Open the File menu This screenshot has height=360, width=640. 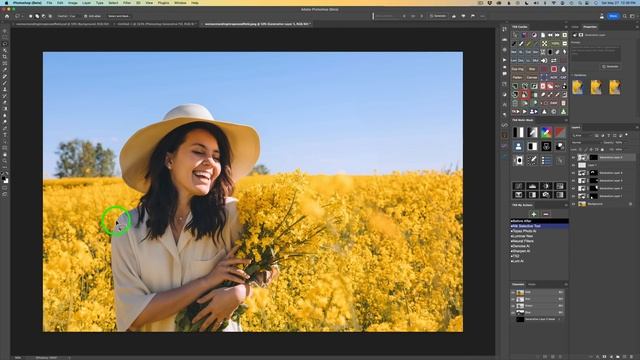[x=49, y=2]
